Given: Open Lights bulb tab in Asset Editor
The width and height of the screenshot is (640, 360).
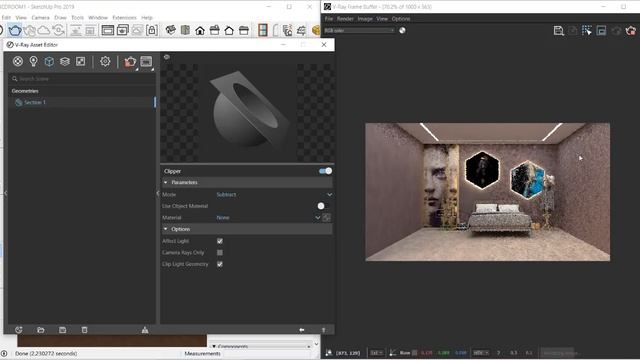Looking at the screenshot, I should (33, 61).
